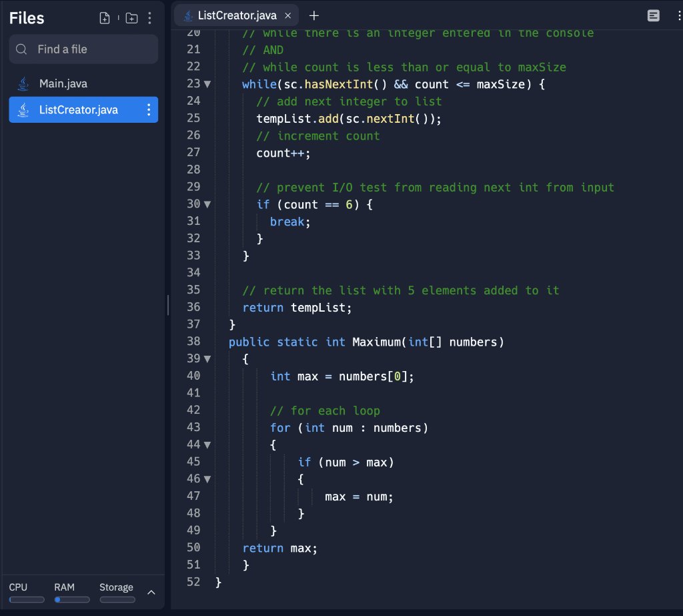Click 'for (int num : numbers)' line

click(350, 428)
